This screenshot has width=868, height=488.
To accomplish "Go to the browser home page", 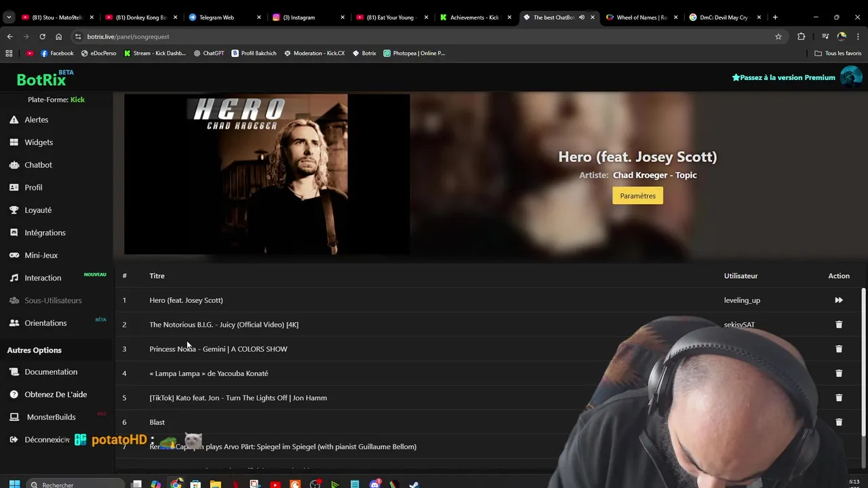I will (x=58, y=37).
